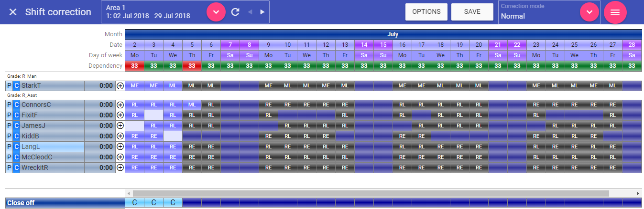
Task: Go to previous roster period arrow
Action: coord(250,12)
